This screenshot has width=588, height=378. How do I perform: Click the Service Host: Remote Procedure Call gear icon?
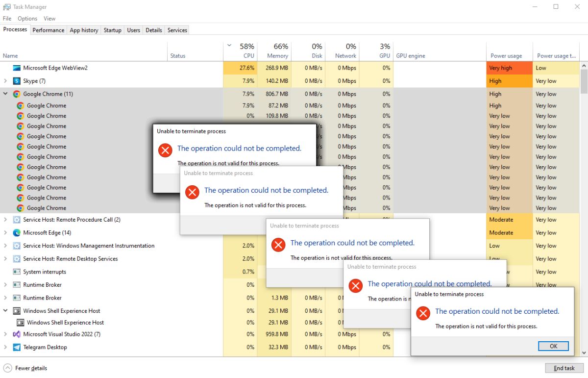click(x=17, y=220)
